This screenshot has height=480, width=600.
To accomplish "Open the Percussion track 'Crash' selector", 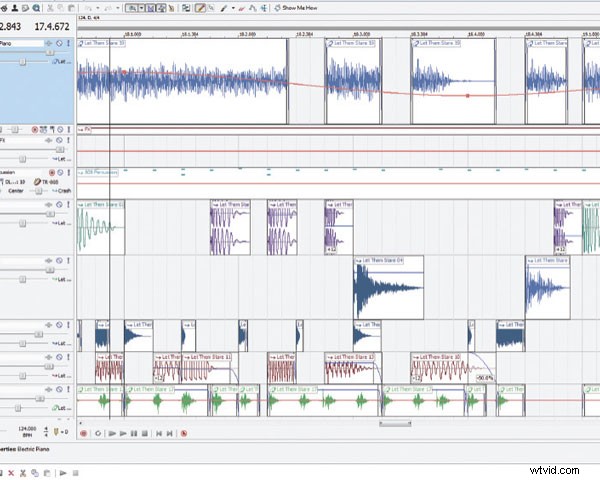I will pyautogui.click(x=62, y=191).
